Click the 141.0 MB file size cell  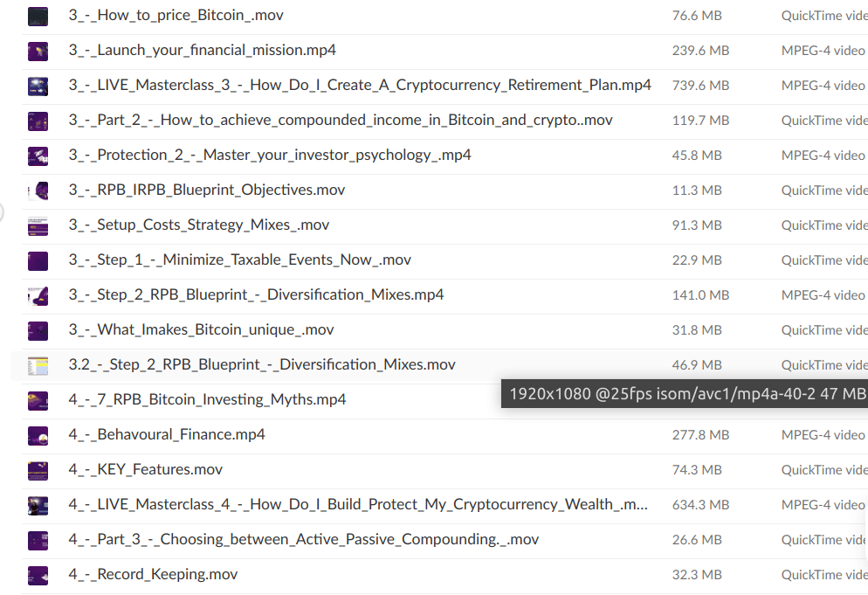pos(697,295)
